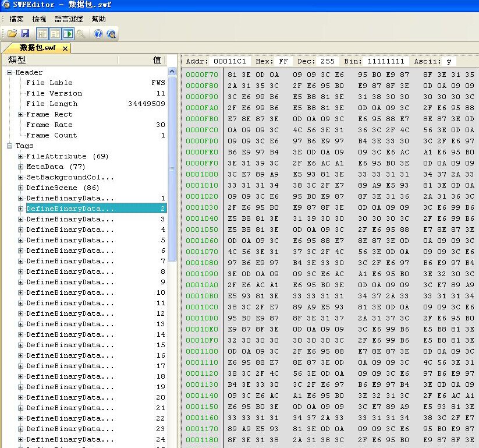Collapse the Header tree node
The image size is (479, 448).
(10, 72)
